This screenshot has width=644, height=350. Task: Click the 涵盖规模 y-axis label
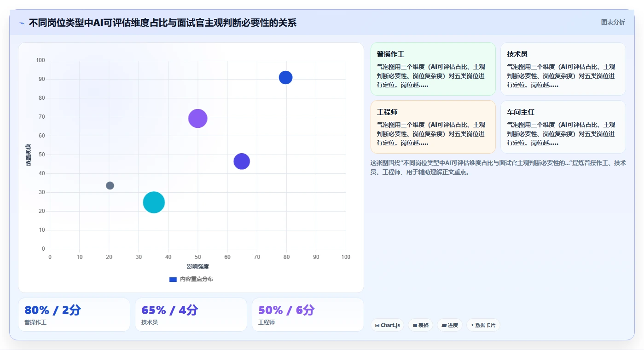tap(29, 155)
